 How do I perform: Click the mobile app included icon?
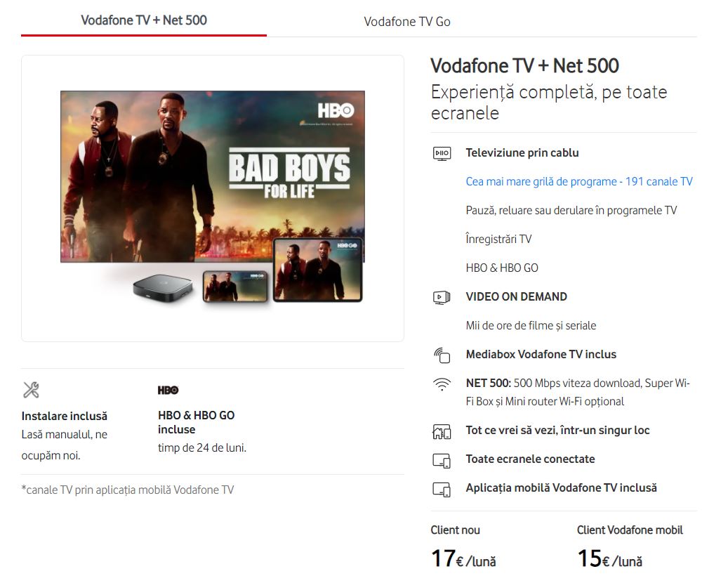[442, 489]
